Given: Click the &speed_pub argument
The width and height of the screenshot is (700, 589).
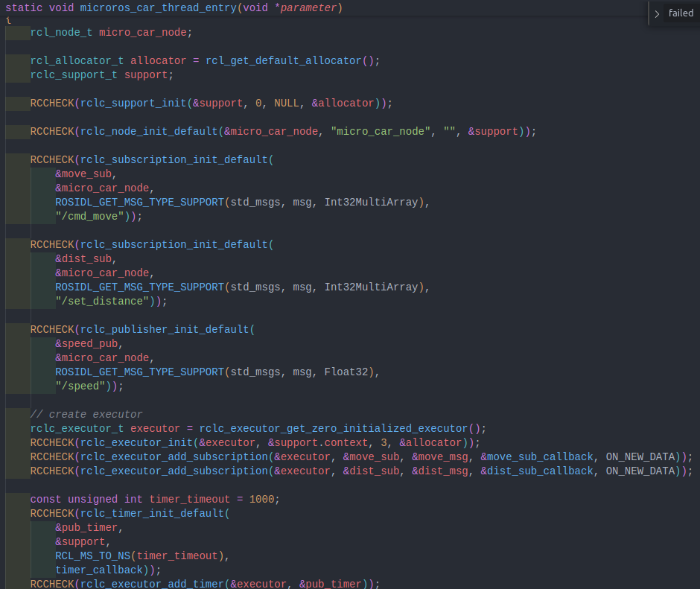Looking at the screenshot, I should pos(89,343).
